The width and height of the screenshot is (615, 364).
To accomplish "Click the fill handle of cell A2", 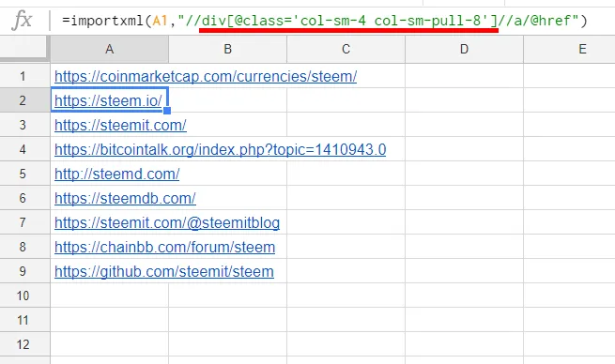I will click(167, 111).
